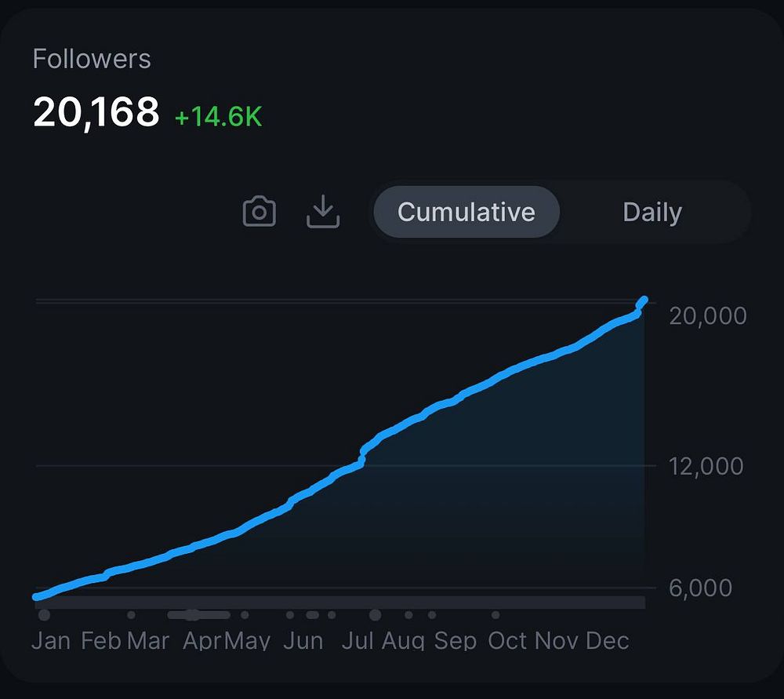The image size is (784, 699).
Task: Select the event dot above Jan
Action: [44, 614]
